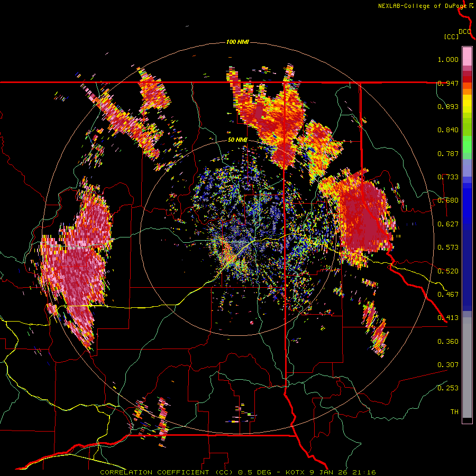
Task: Click the 0.787 scale value
Action: [x=448, y=153]
